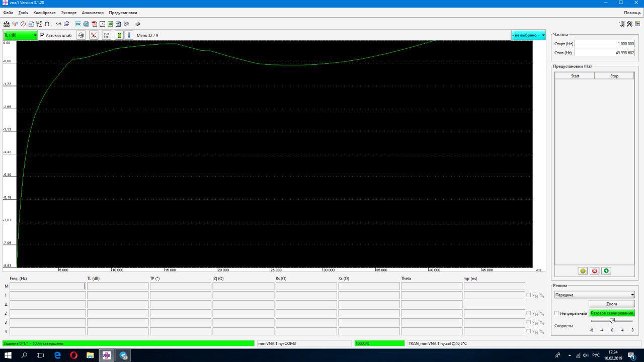Click the Mem: 32 / 9 label
Screen dimensions: 644x362
click(x=147, y=35)
